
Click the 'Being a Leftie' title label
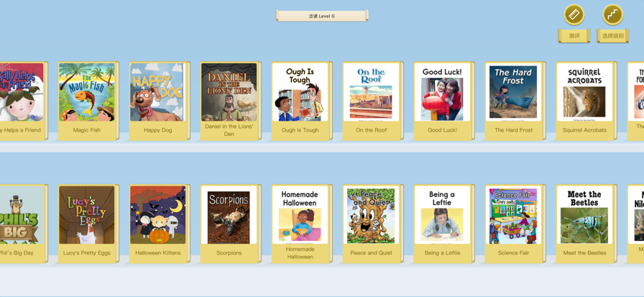tap(442, 253)
